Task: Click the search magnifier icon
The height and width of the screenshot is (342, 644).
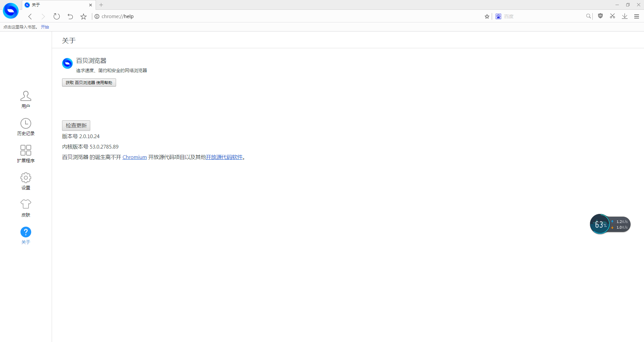Action: coord(588,16)
